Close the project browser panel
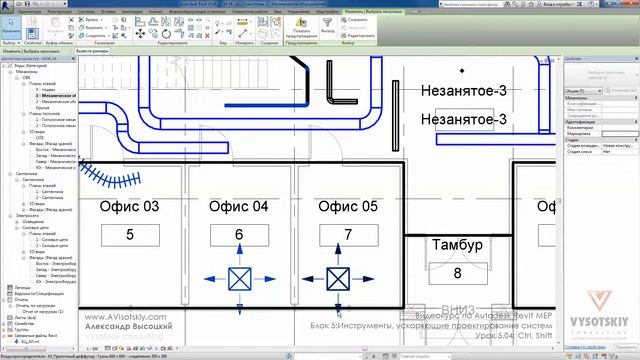Screen dimensions: 640x360 point(73,59)
